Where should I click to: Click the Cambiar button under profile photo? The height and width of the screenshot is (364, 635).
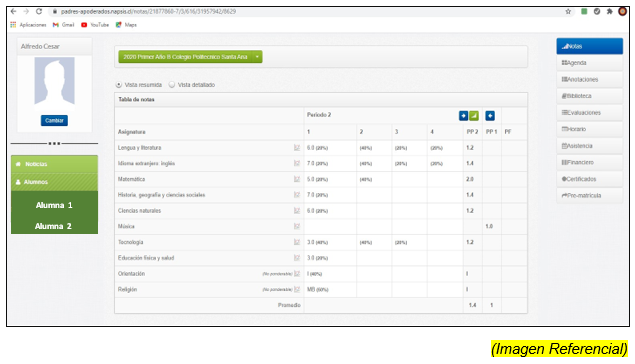coord(54,121)
